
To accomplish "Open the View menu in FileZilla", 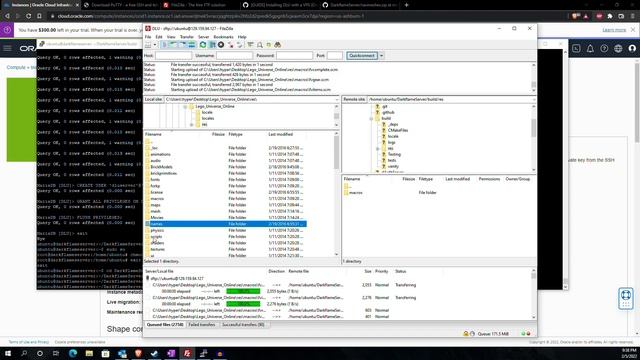I will click(x=171, y=37).
